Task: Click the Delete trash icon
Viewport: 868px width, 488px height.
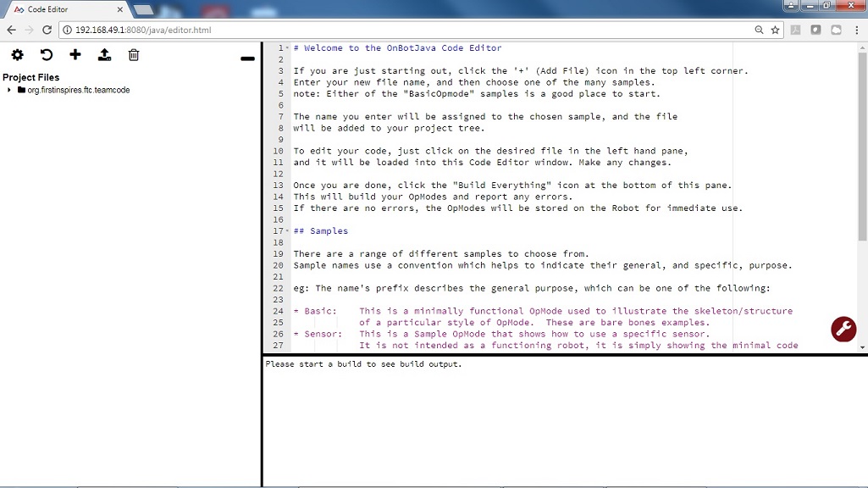Action: click(133, 54)
